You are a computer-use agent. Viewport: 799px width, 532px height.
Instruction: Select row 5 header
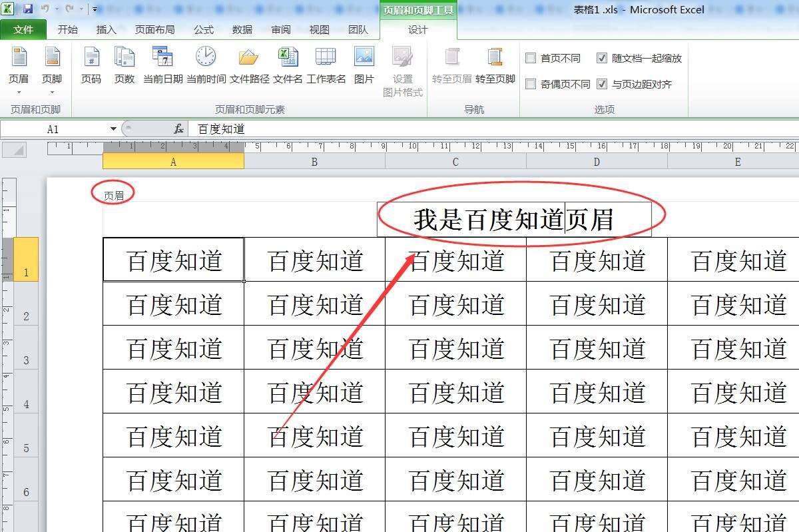pos(27,435)
